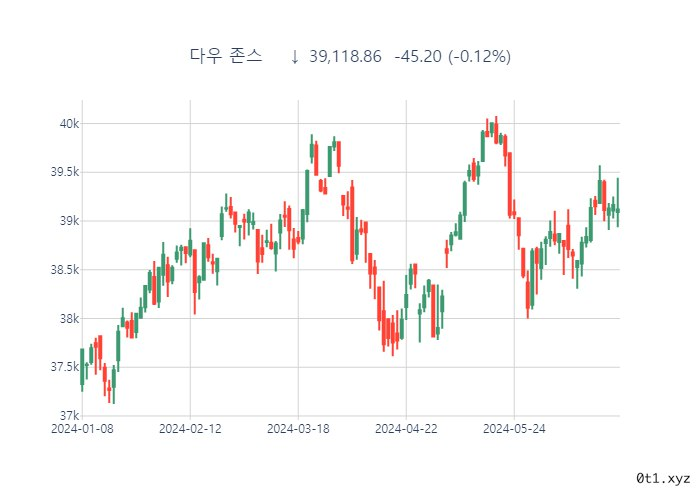The image size is (700, 500).
Task: Click the percent change (-0.12%)
Action: (x=479, y=57)
